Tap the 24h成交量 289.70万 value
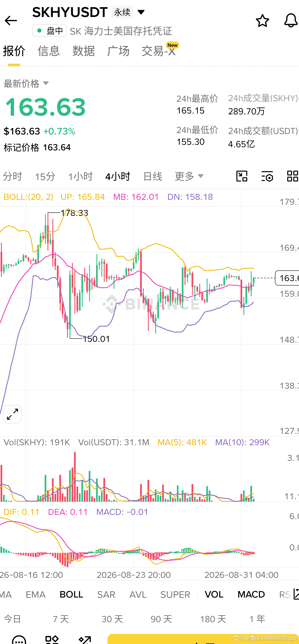Viewport: 299px width, 644px height. coord(247,111)
